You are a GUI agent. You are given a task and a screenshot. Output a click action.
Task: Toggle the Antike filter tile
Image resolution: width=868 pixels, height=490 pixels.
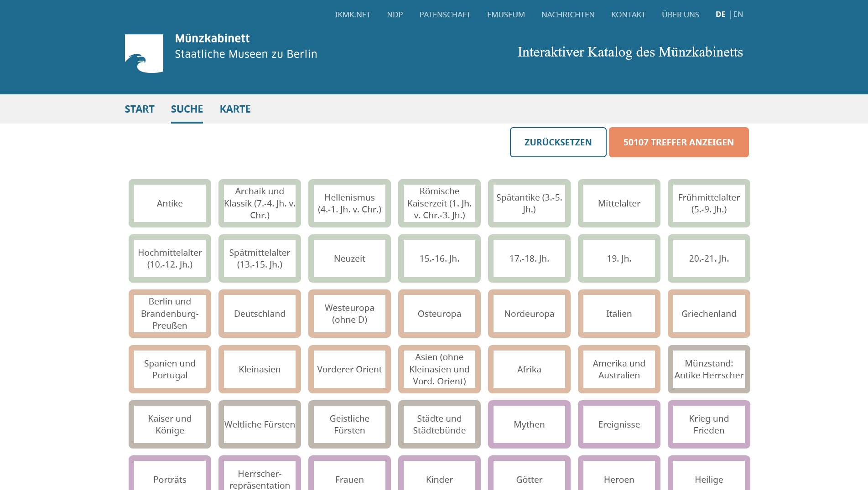tap(170, 203)
